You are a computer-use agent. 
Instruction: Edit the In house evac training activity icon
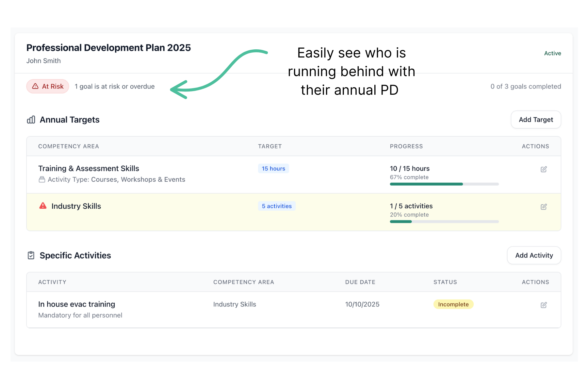(543, 304)
